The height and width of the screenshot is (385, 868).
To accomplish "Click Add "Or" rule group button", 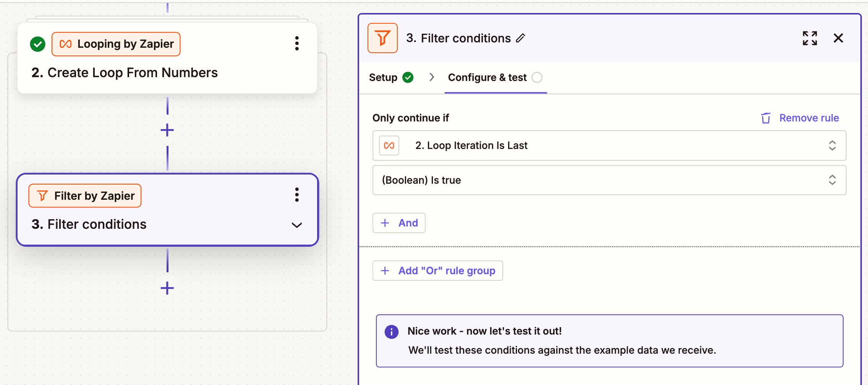I will click(438, 271).
